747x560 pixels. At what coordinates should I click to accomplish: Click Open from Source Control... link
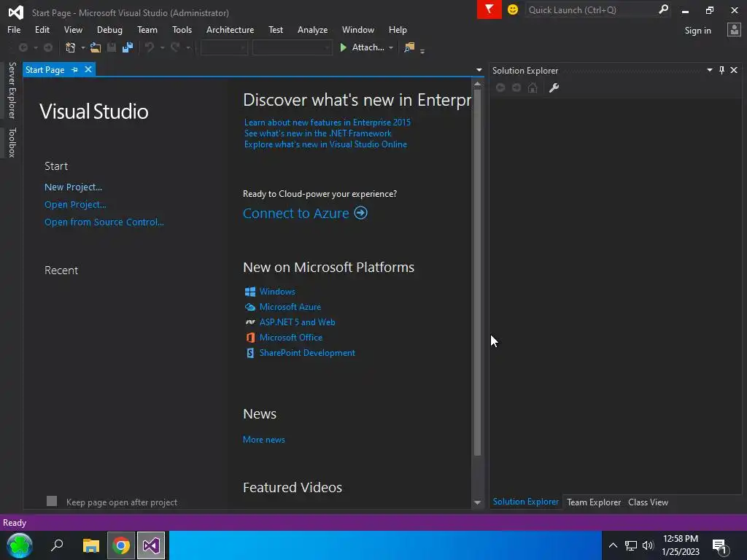point(104,222)
